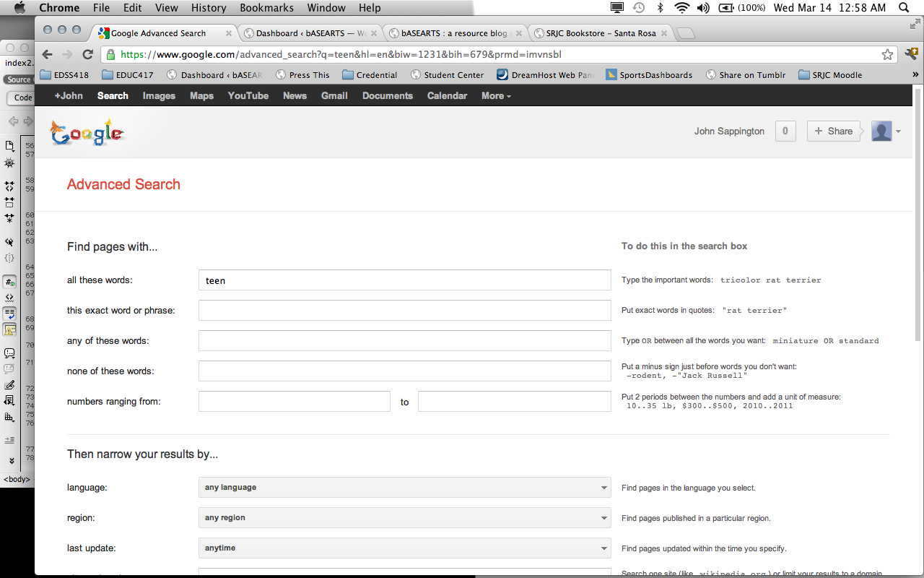Open the Apple menu
924x578 pixels.
click(19, 8)
